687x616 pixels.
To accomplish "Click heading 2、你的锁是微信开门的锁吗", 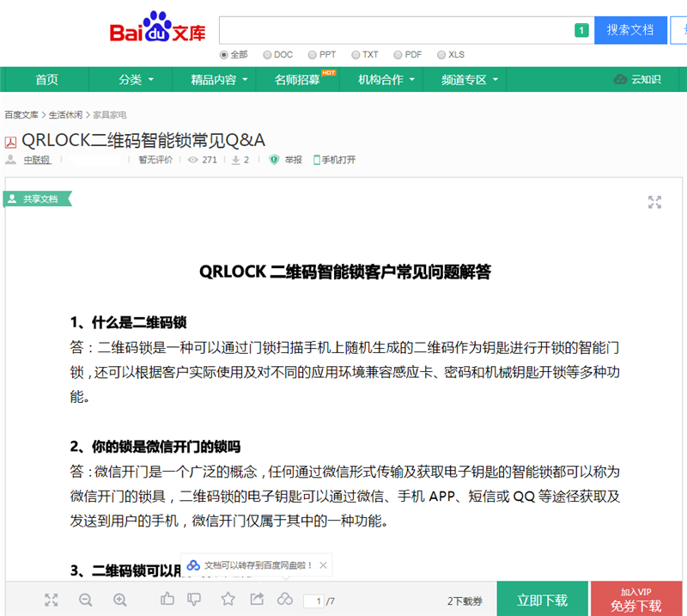I will (x=155, y=447).
